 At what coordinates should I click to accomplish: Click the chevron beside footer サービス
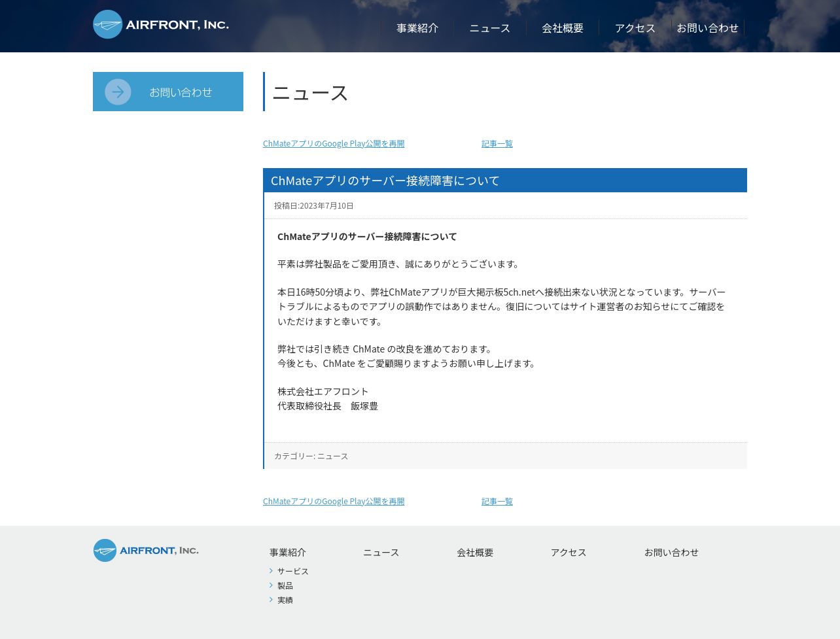pos(271,571)
